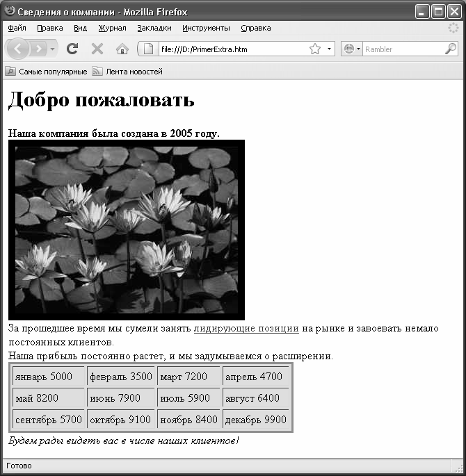Open the navigation history dropdown arrow

tap(53, 49)
